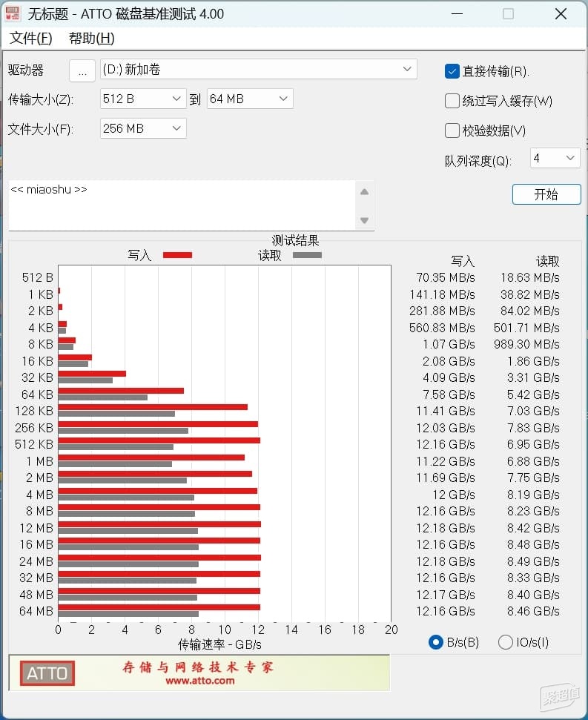Enable 绕过写入缓存(W) checkbox
588x720 pixels.
click(x=452, y=101)
